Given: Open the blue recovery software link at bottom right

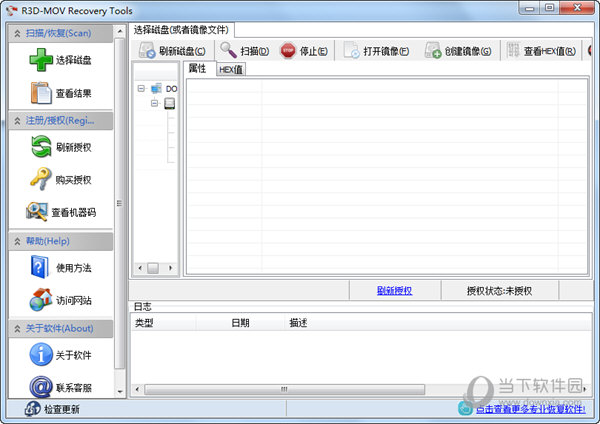Looking at the screenshot, I should [530, 409].
